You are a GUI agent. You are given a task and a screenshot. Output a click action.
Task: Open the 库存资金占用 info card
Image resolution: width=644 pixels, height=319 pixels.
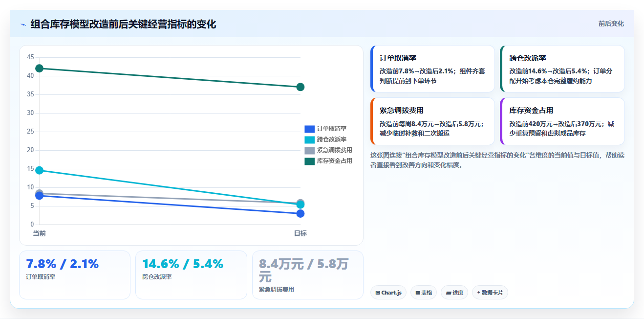tap(562, 121)
